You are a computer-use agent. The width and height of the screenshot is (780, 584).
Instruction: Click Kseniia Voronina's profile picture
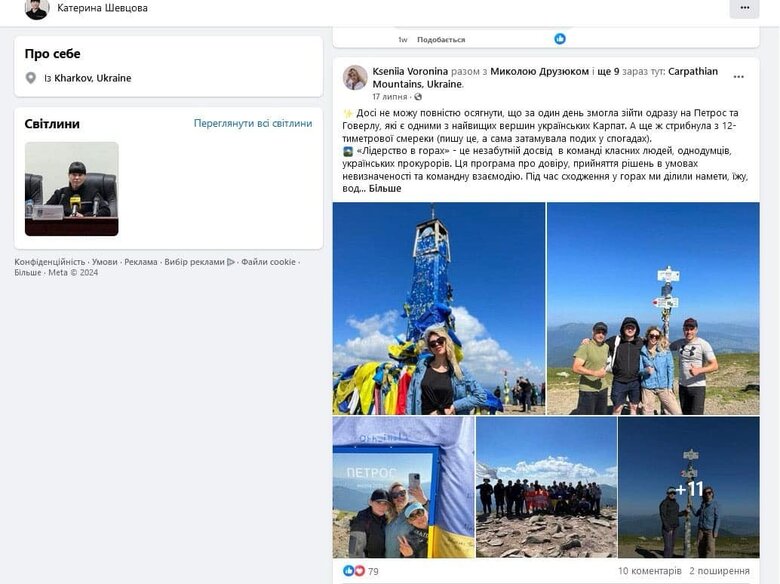pos(355,78)
